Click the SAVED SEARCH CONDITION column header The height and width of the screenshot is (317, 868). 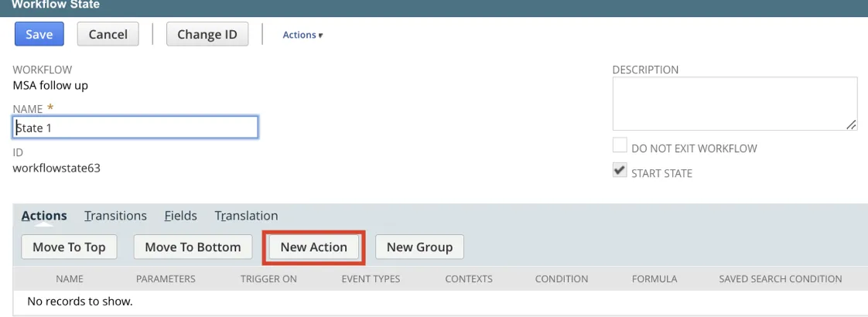[x=781, y=279]
